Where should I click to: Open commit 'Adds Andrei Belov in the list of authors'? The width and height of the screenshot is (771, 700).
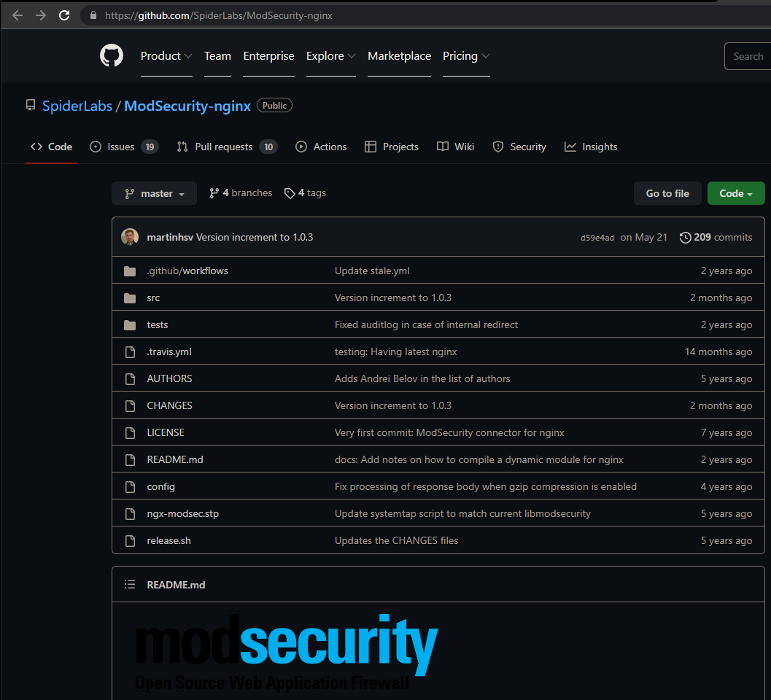[x=422, y=379]
